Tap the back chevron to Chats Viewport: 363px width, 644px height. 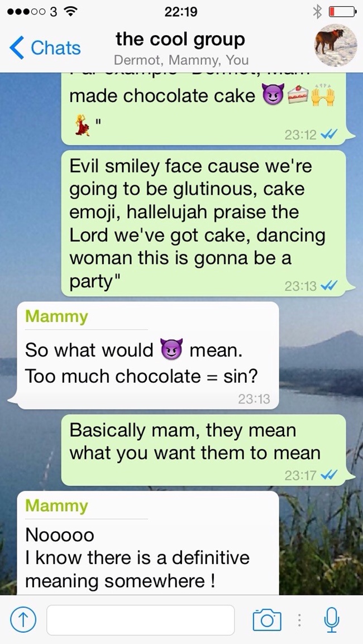[17, 47]
